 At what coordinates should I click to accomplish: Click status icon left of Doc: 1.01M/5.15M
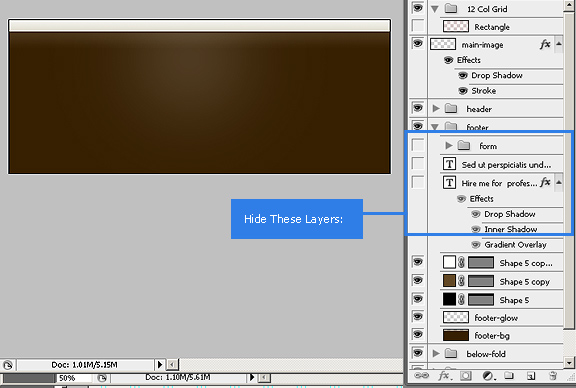(8, 365)
